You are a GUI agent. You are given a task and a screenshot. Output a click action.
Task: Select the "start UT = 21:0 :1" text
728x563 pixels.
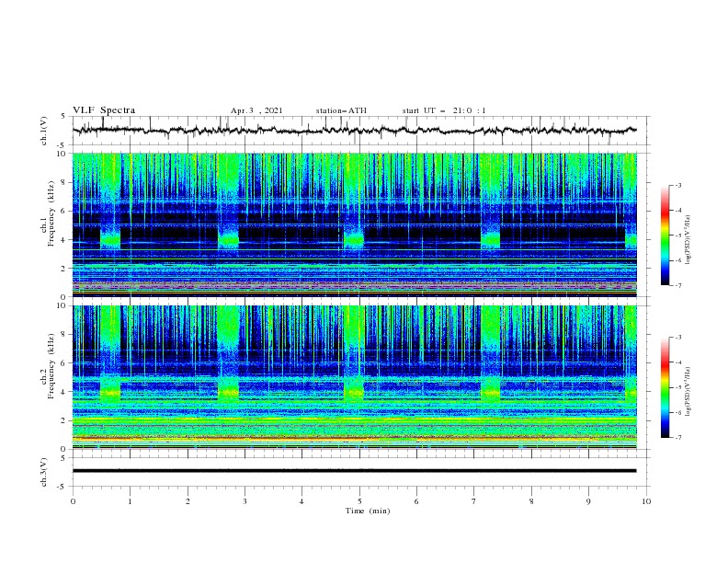(x=444, y=110)
